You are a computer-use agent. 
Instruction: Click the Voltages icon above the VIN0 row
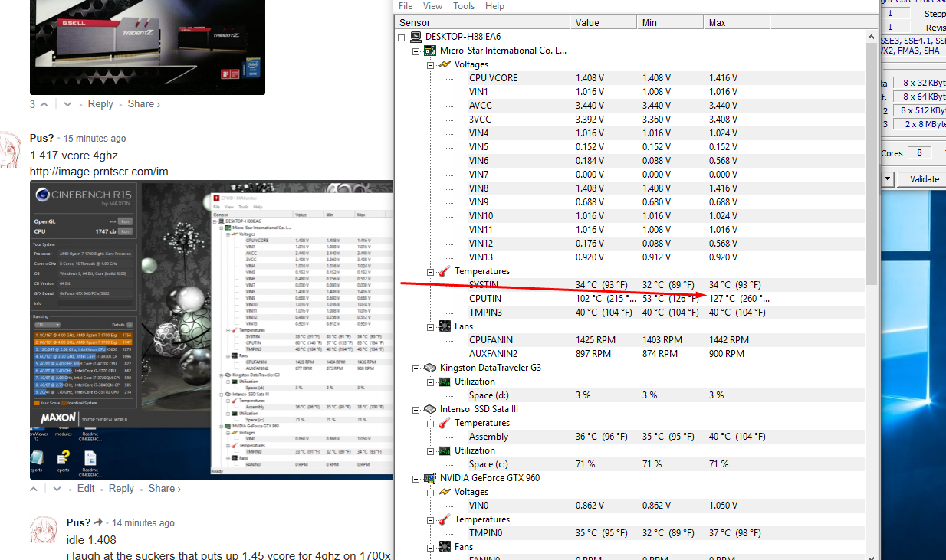click(445, 492)
